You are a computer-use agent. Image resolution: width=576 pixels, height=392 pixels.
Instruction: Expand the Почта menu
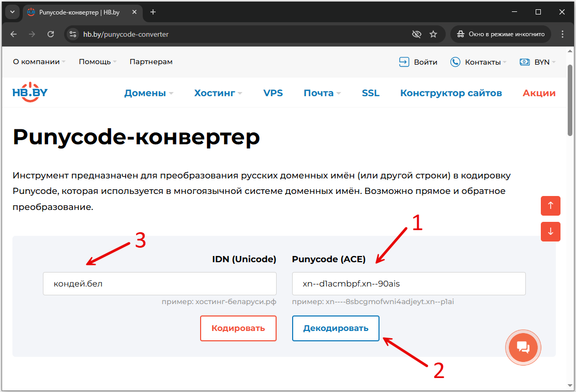322,93
